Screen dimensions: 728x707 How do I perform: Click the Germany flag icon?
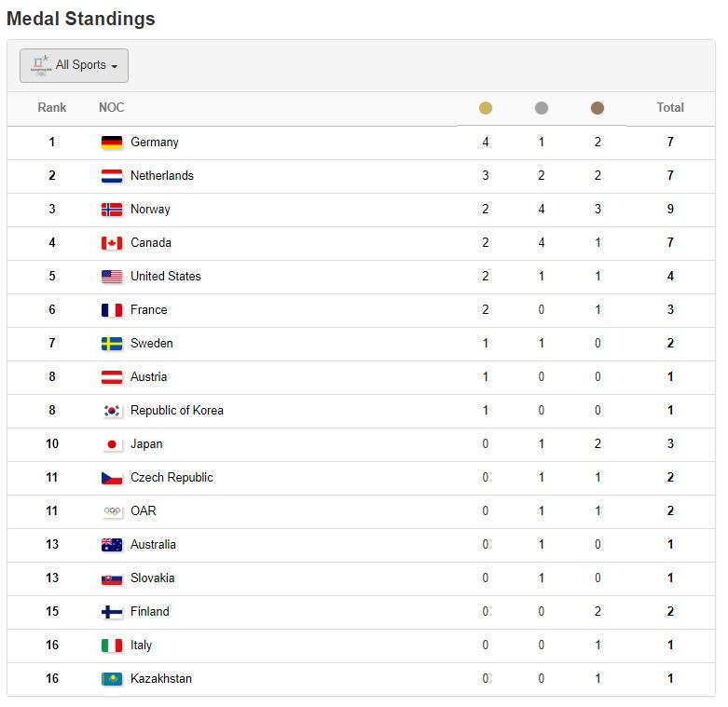point(112,143)
